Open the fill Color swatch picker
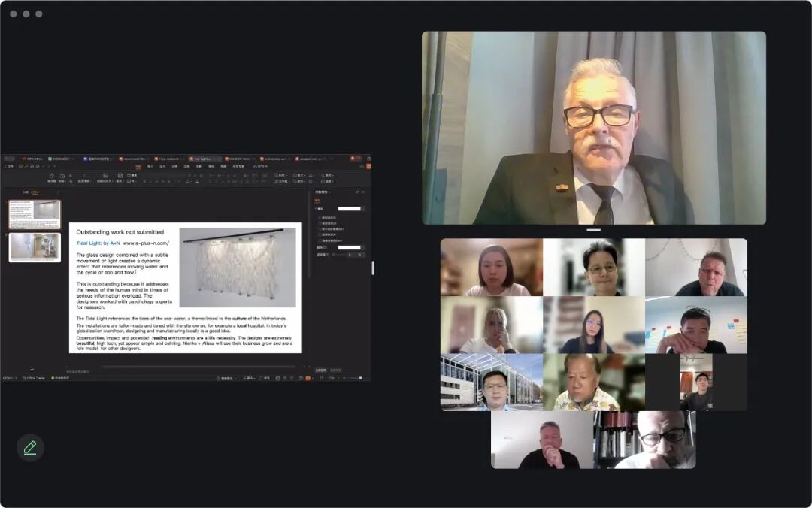812x508 pixels. coord(352,247)
